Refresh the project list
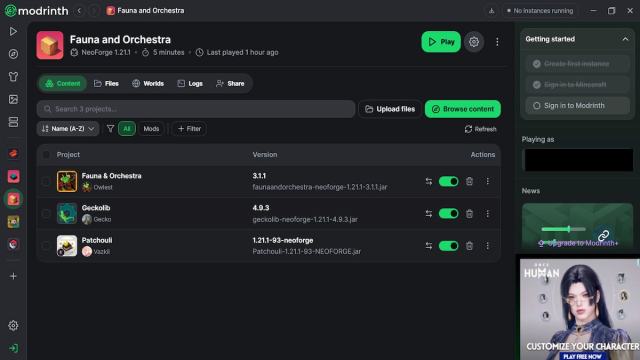The width and height of the screenshot is (640, 360). 480,129
